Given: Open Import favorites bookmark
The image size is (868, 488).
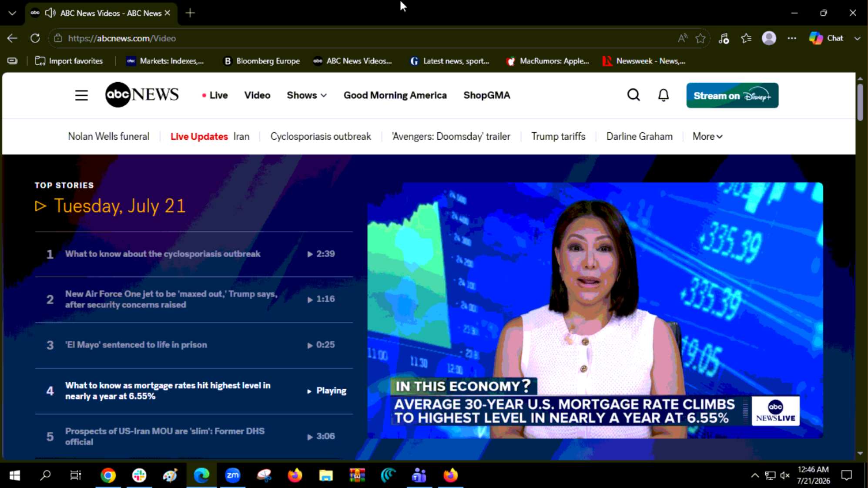Looking at the screenshot, I should [x=69, y=61].
